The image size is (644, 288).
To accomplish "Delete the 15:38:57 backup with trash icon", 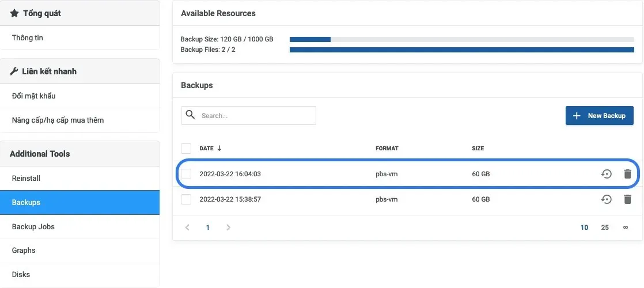I will coord(627,199).
